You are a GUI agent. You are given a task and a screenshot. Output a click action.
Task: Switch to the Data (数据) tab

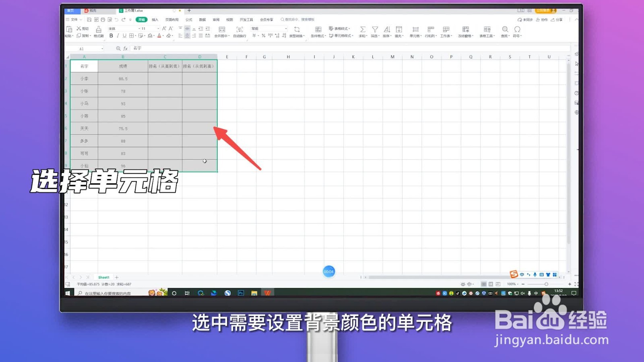[x=202, y=20]
